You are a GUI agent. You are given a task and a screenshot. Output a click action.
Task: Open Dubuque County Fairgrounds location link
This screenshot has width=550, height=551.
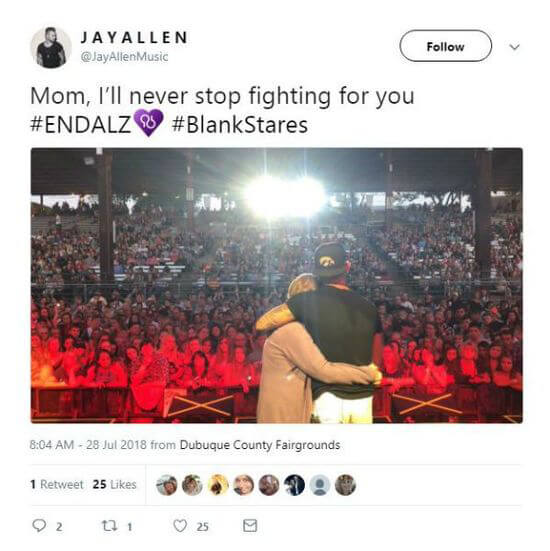[x=260, y=445]
